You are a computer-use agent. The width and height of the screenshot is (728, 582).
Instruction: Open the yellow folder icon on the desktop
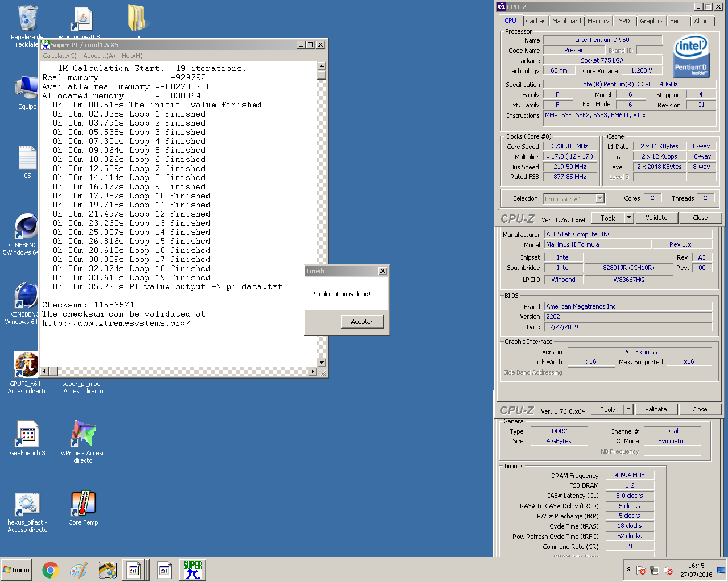pos(137,18)
